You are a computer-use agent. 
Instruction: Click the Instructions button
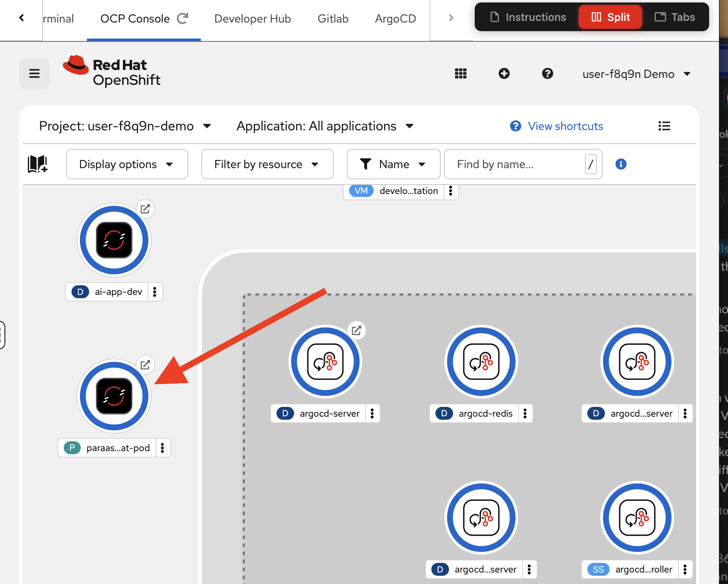[528, 17]
